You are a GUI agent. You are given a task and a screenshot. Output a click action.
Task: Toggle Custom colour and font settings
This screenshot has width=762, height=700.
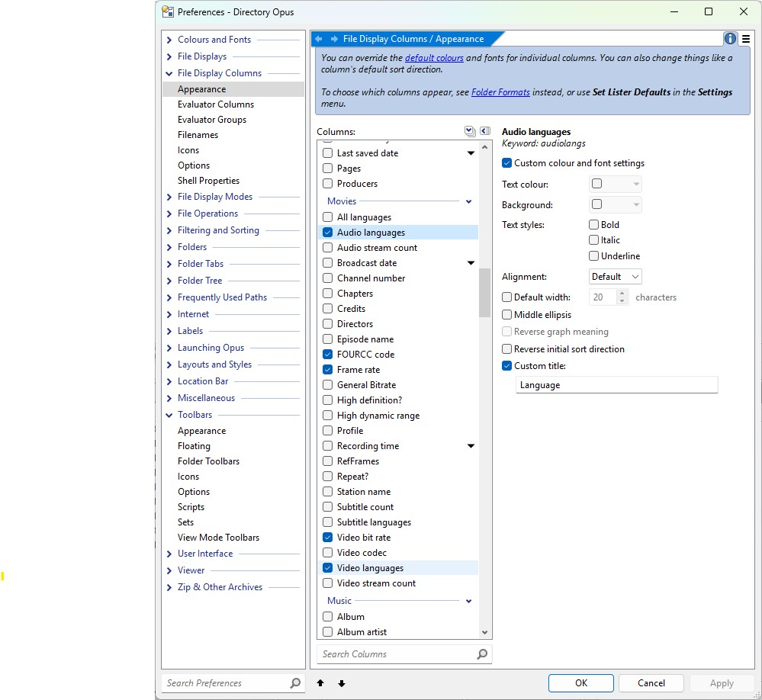point(506,163)
